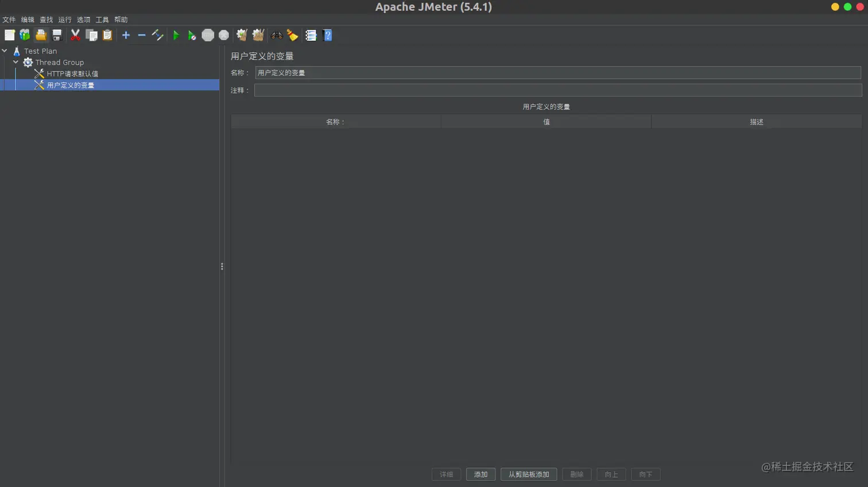The height and width of the screenshot is (487, 868).
Task: Open the Function Helper dialog icon
Action: (x=311, y=36)
